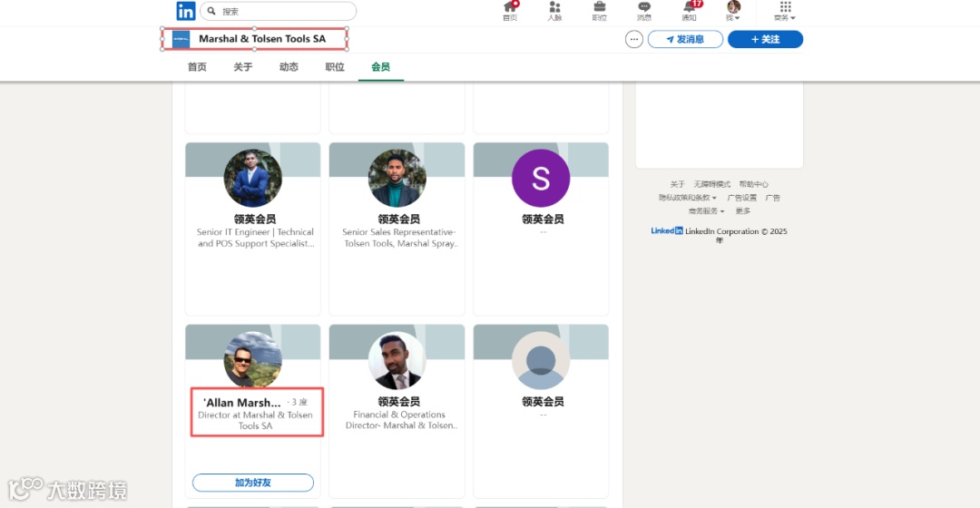The width and height of the screenshot is (980, 508).
Task: Click company name Marshal & Tolsen Tools SA
Action: point(262,39)
